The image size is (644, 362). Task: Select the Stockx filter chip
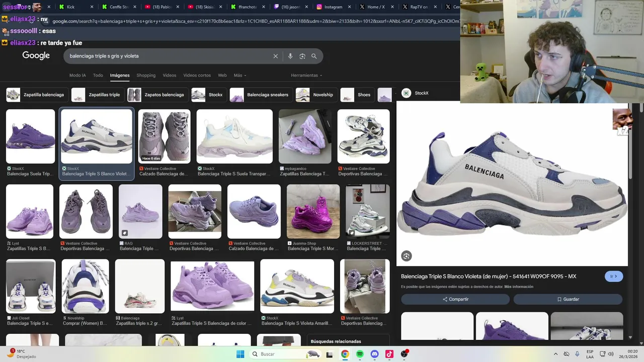pos(209,95)
